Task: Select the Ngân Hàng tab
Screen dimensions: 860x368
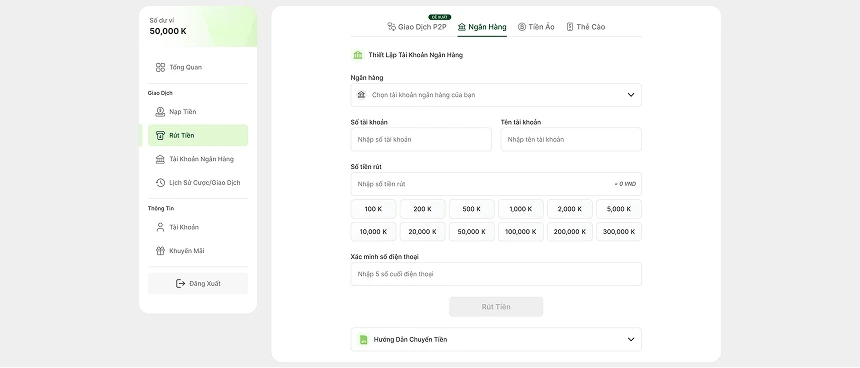Action: [x=482, y=27]
